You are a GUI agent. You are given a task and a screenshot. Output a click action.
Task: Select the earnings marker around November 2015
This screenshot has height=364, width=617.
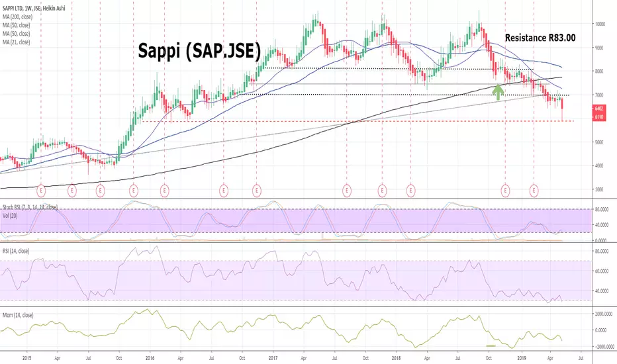point(133,191)
